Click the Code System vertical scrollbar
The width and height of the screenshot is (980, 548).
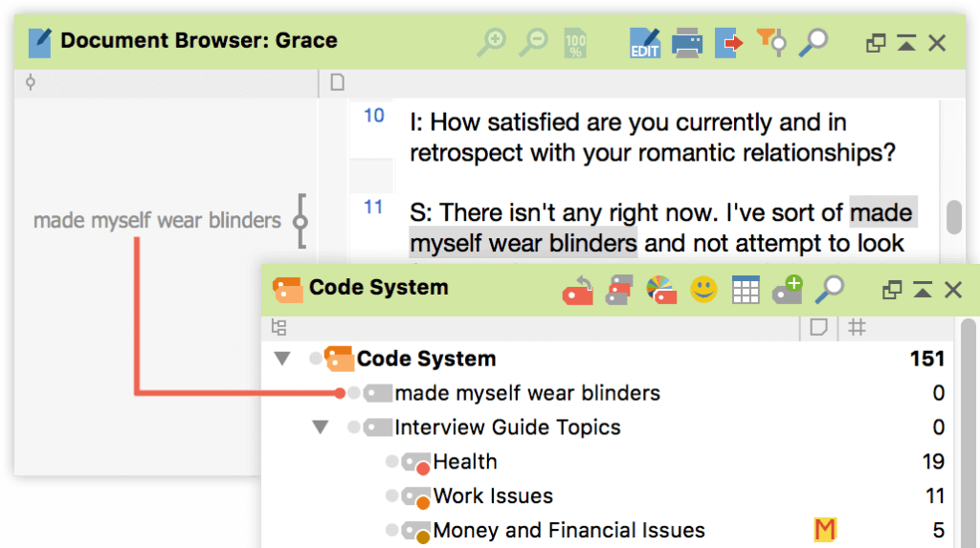[x=968, y=431]
